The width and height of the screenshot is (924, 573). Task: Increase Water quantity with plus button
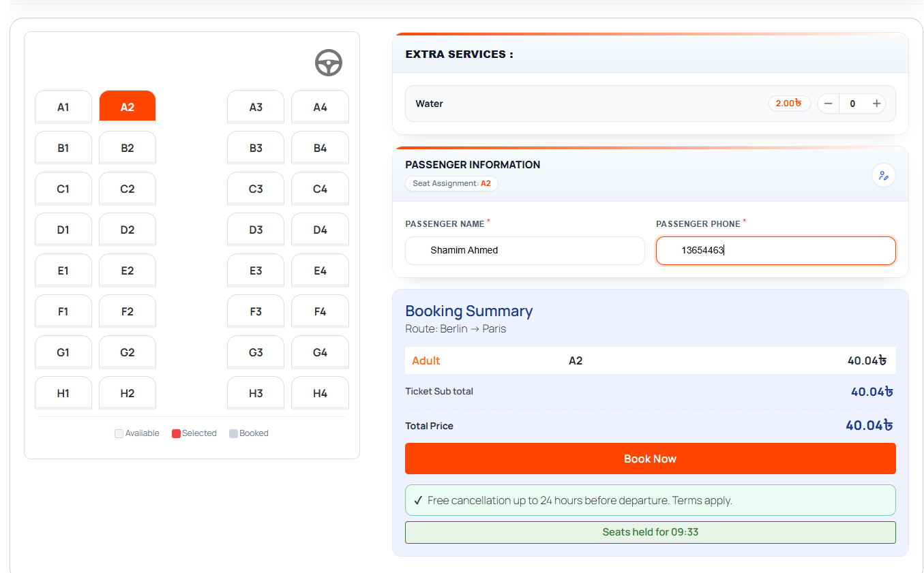click(877, 104)
